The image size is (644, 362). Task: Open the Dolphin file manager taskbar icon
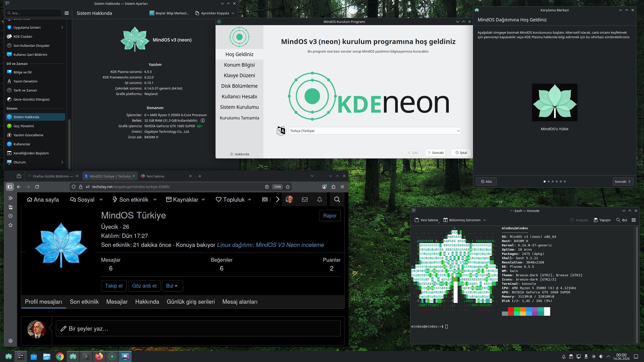pos(47,356)
